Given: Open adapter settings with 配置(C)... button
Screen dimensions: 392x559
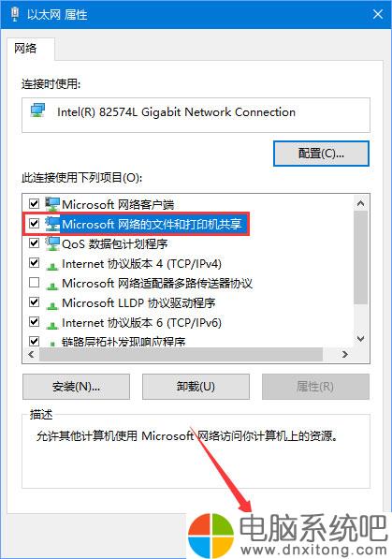Looking at the screenshot, I should (x=321, y=154).
